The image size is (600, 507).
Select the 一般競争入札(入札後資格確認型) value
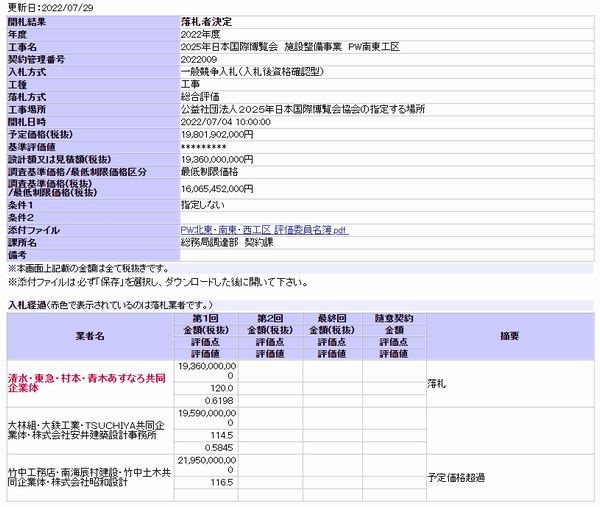click(252, 72)
